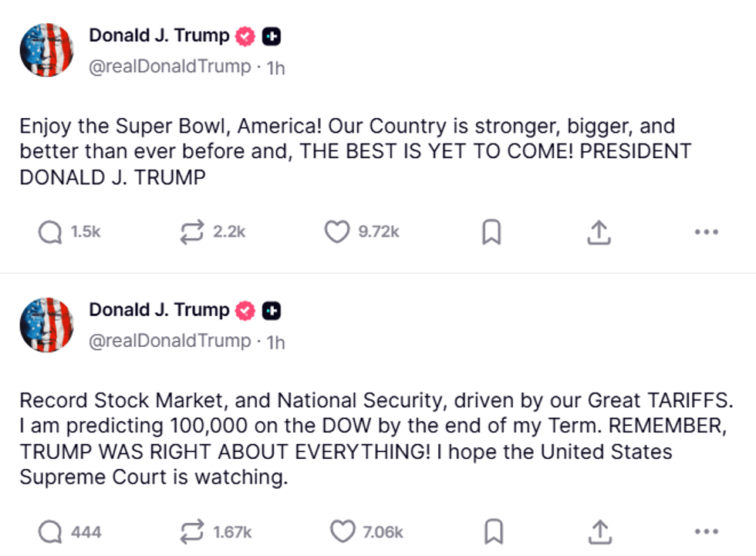
Task: Bookmark the Stock Market post
Action: pos(494,531)
